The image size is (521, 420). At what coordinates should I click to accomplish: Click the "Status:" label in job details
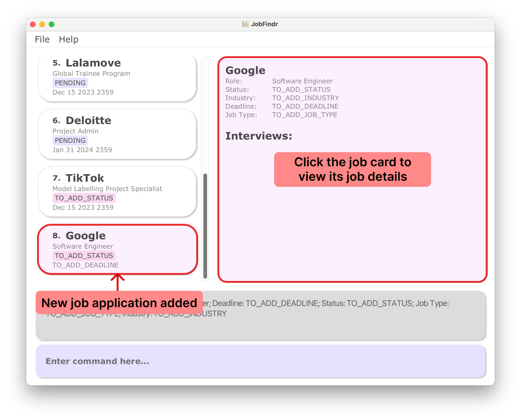(237, 89)
